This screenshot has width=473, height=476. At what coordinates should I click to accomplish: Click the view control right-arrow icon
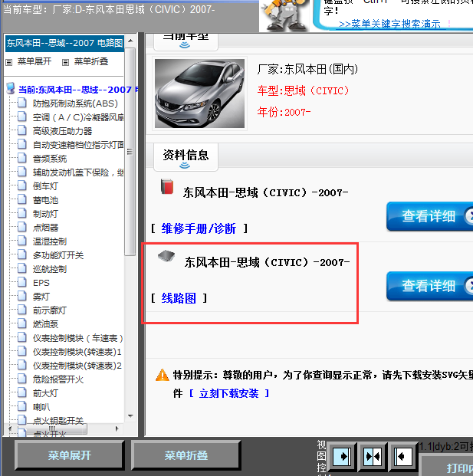342,457
